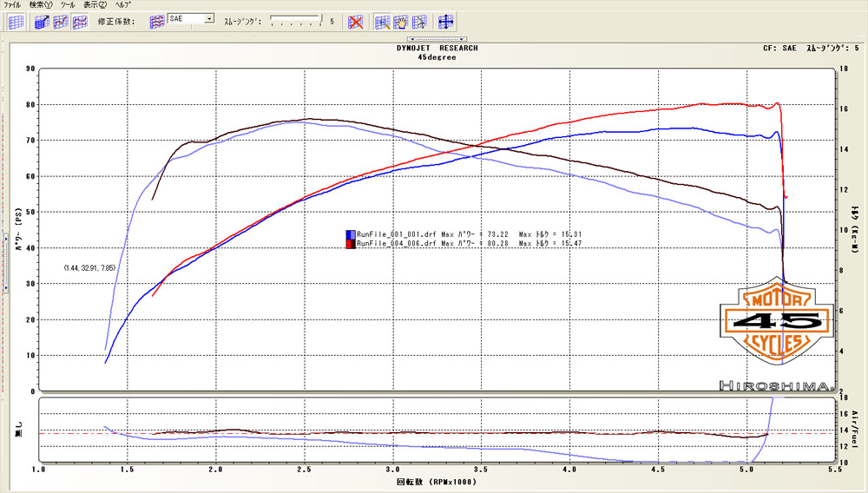Click the red X delete graph icon
The height and width of the screenshot is (493, 868).
[355, 22]
